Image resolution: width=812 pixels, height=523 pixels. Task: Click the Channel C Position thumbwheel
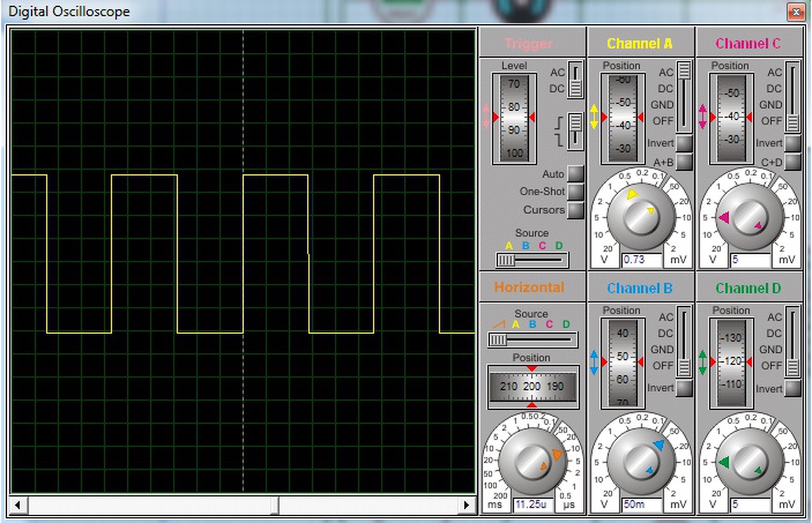coord(731,118)
